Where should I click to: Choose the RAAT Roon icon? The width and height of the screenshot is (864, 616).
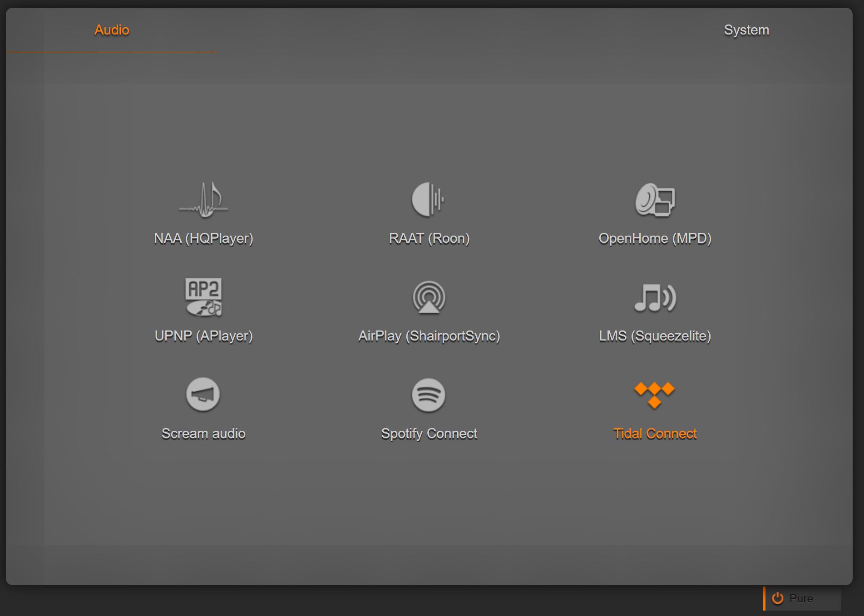tap(428, 200)
